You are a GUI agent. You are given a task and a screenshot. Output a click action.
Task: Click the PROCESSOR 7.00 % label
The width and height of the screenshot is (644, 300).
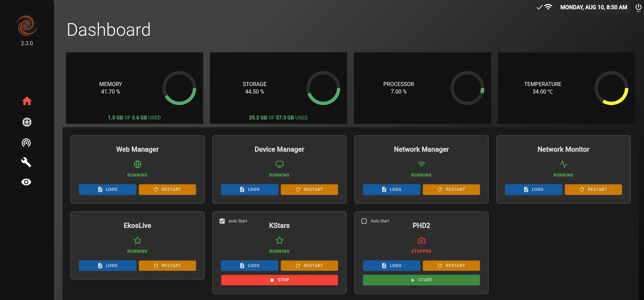click(399, 88)
